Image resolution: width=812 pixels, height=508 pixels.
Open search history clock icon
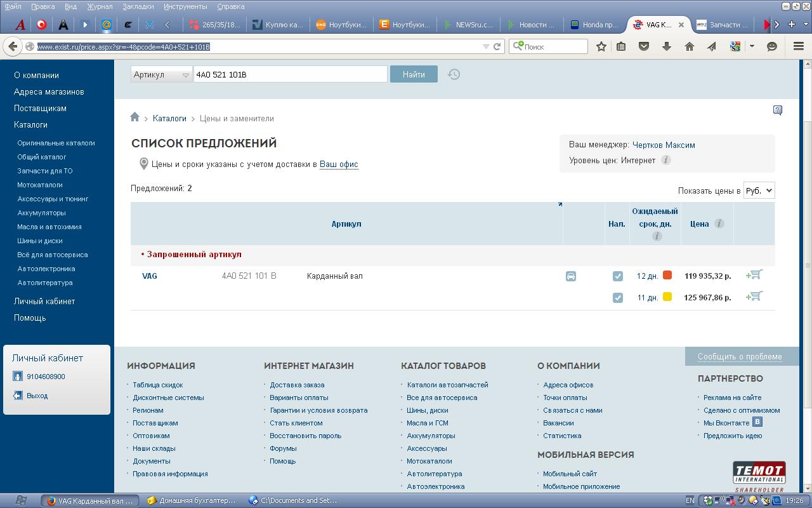point(454,74)
